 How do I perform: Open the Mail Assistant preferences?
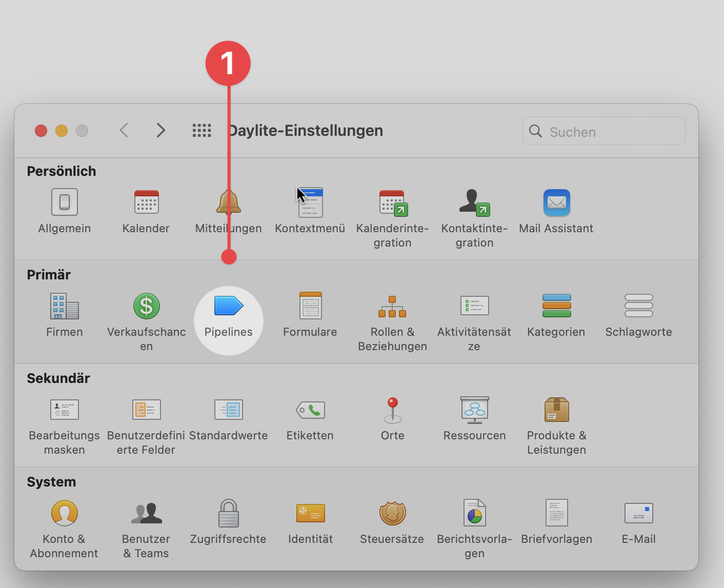[x=556, y=210]
